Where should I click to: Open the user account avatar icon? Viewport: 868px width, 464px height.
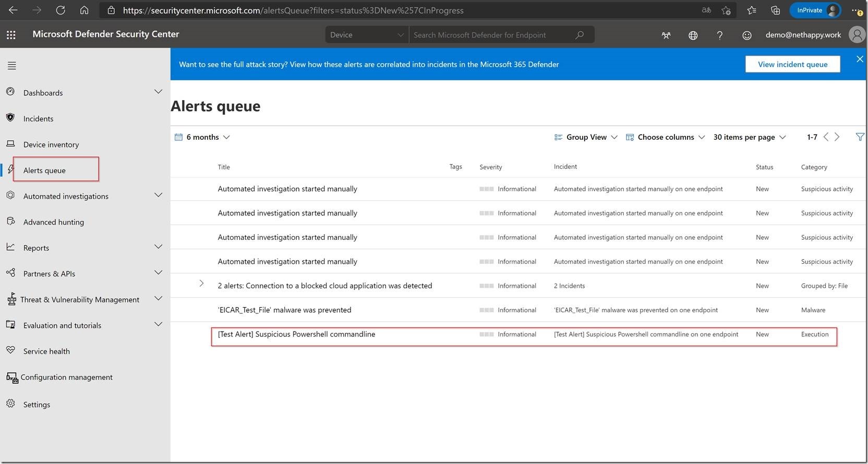(857, 34)
